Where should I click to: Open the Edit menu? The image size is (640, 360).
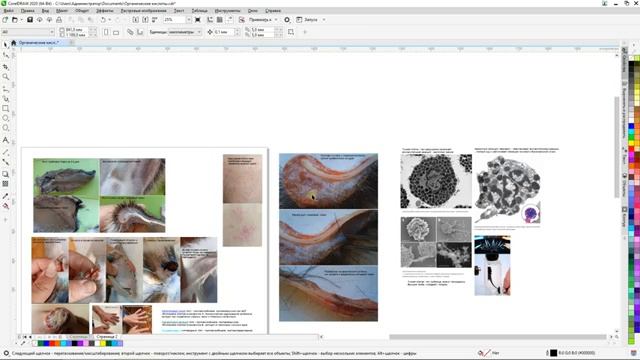(27, 11)
